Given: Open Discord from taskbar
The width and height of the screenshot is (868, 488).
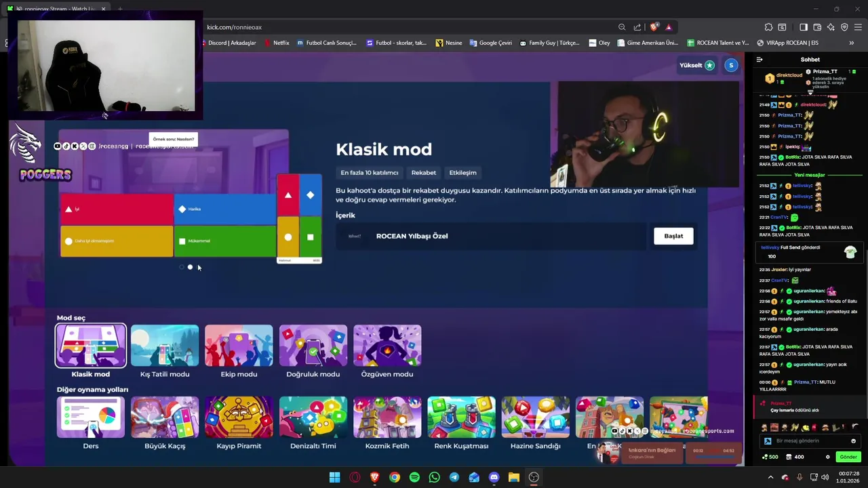Looking at the screenshot, I should (494, 477).
